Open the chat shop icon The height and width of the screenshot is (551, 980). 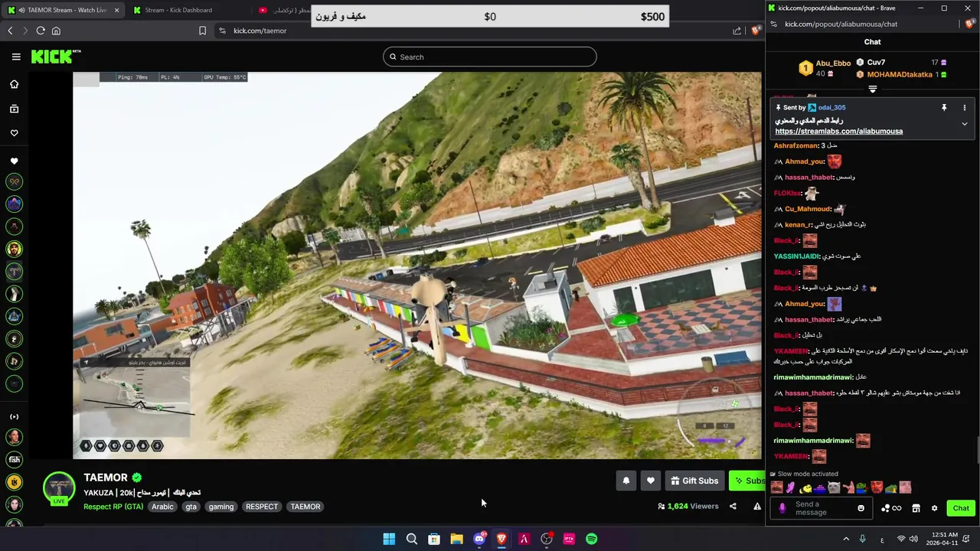click(916, 508)
